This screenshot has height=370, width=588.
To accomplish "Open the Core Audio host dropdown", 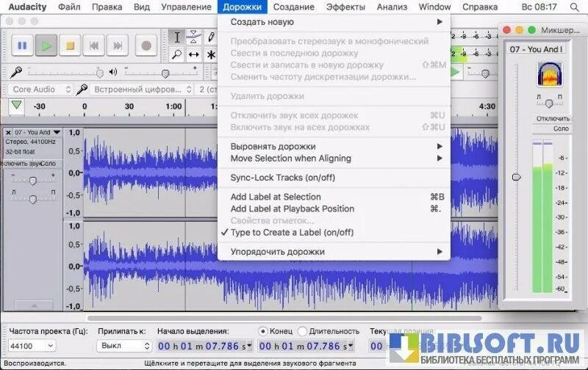I will click(40, 90).
